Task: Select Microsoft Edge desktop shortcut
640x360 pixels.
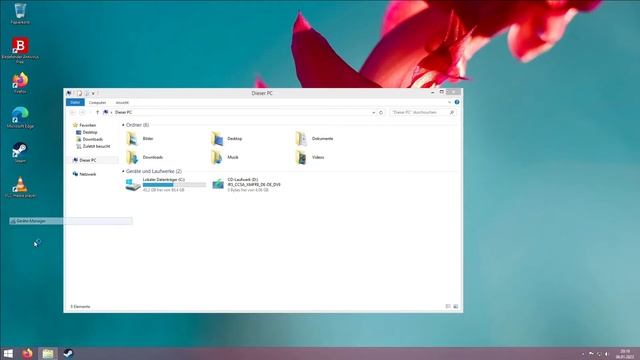Action: [x=20, y=118]
